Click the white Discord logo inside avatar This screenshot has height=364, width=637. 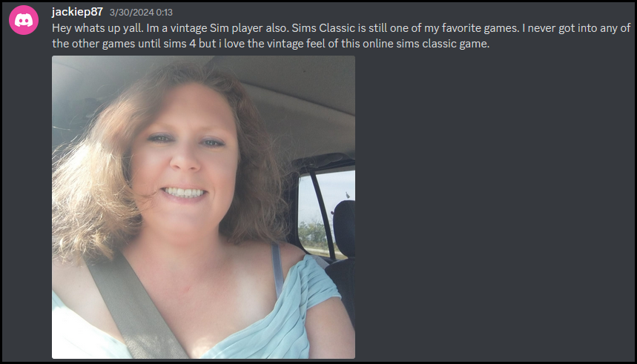click(x=24, y=20)
